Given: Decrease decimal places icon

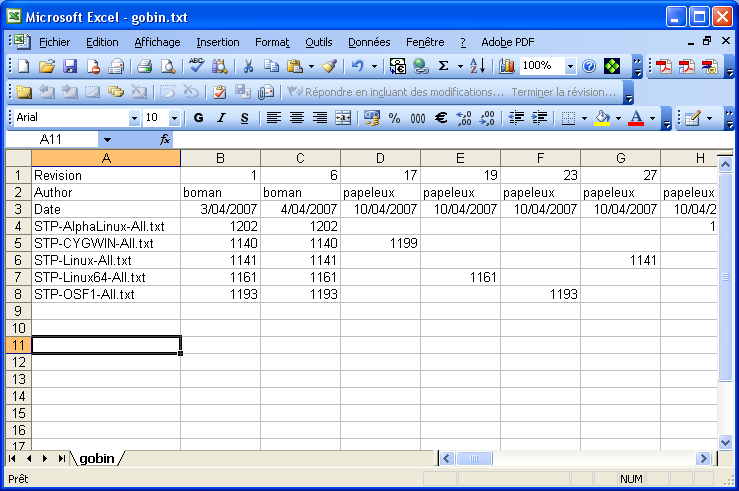Looking at the screenshot, I should (x=487, y=118).
